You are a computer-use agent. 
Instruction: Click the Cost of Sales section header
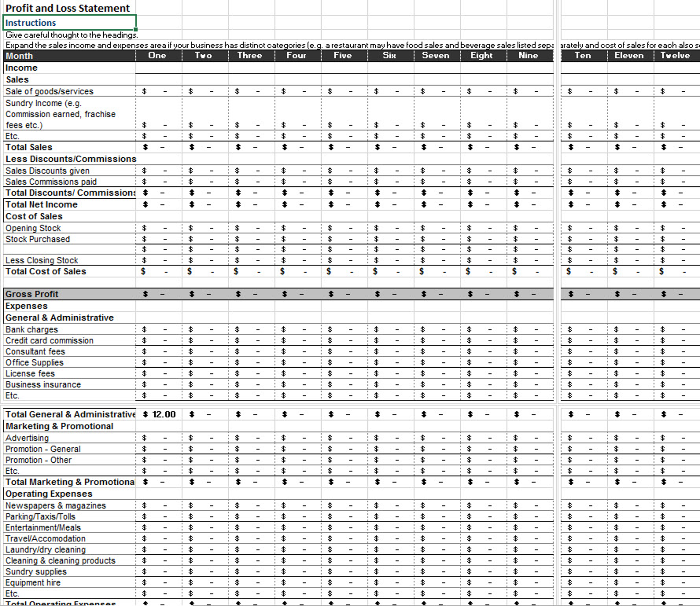(x=34, y=216)
